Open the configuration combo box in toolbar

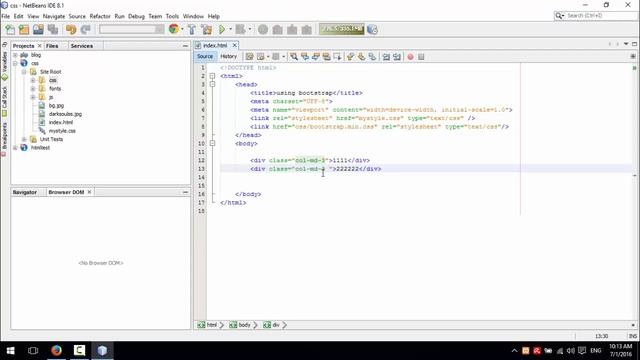(131, 29)
